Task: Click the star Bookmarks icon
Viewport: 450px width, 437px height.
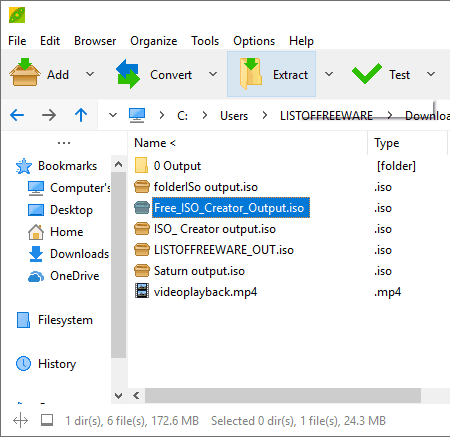Action: coord(24,166)
